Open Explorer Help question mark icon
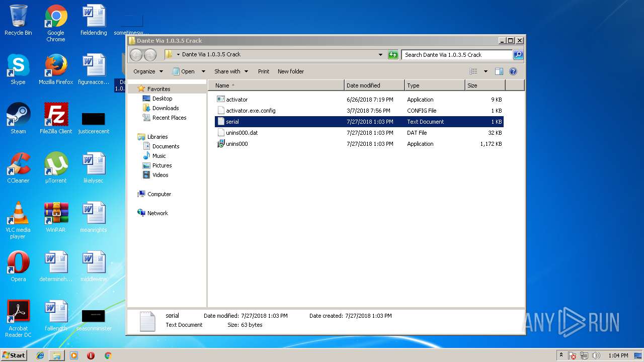644x362 pixels. [x=513, y=71]
